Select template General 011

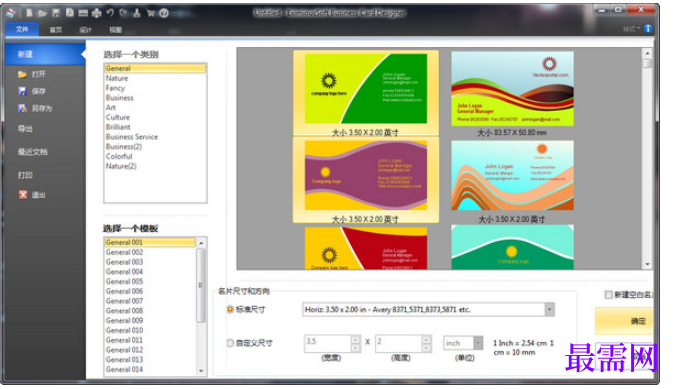point(124,340)
